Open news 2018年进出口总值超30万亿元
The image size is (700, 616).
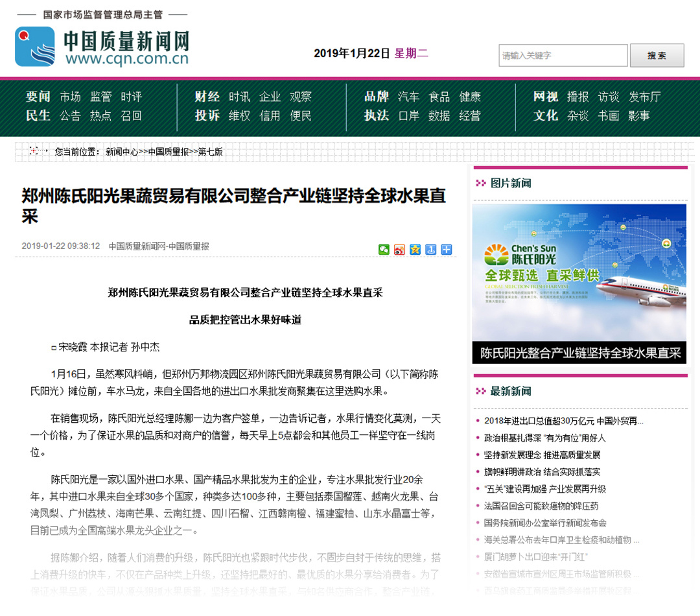coord(563,421)
